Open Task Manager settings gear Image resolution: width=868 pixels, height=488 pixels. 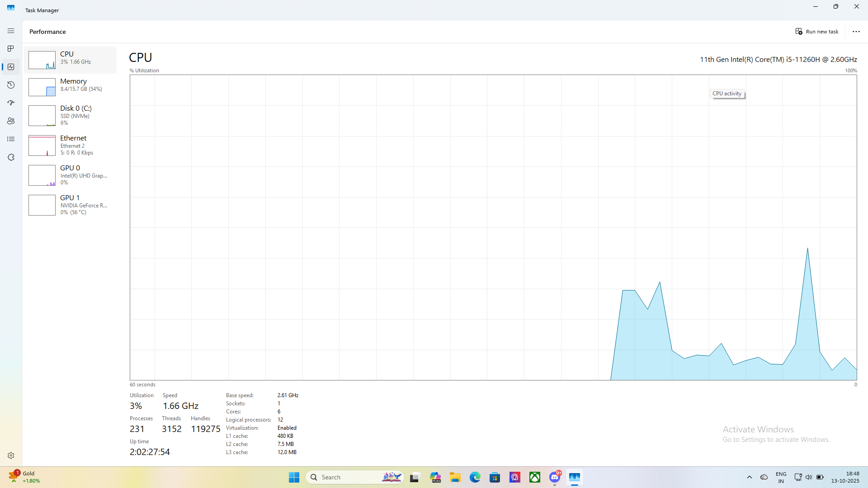11,455
